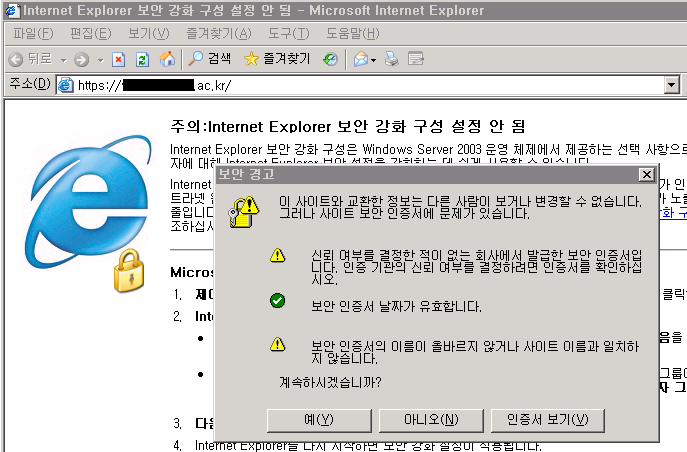Image resolution: width=687 pixels, height=452 pixels.
Task: Click the page heading 주의:Internet Explorer 보안 강화
Action: pos(347,127)
